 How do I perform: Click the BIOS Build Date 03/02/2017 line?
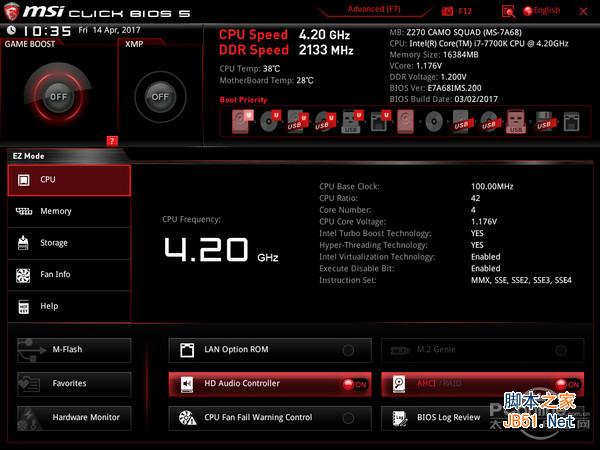coord(443,99)
